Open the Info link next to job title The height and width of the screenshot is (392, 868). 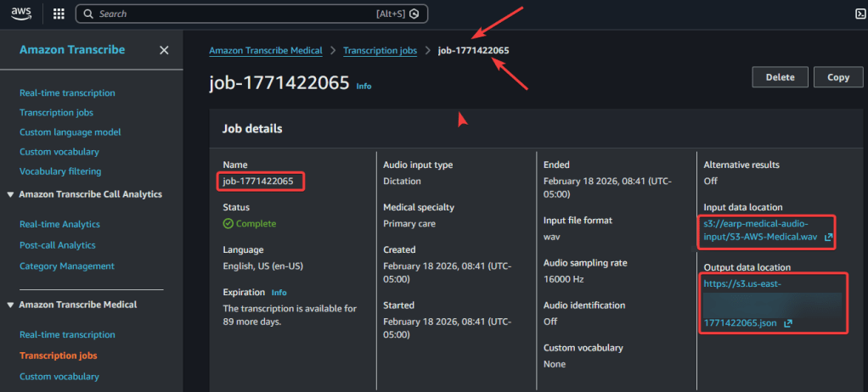point(364,87)
